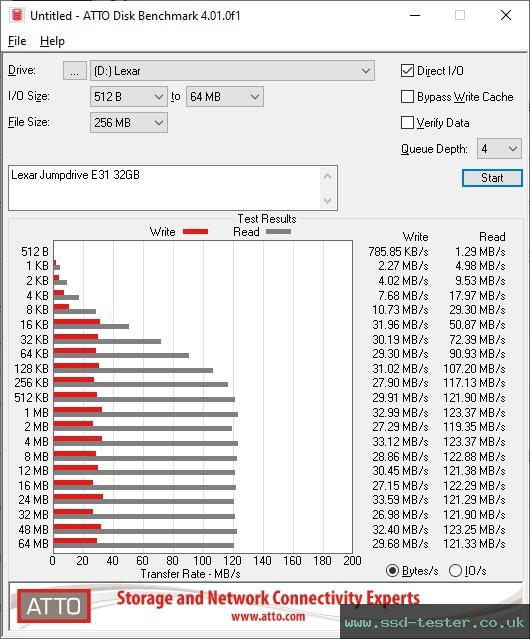
Task: Click the red Write legend swatch
Action: coord(196,231)
